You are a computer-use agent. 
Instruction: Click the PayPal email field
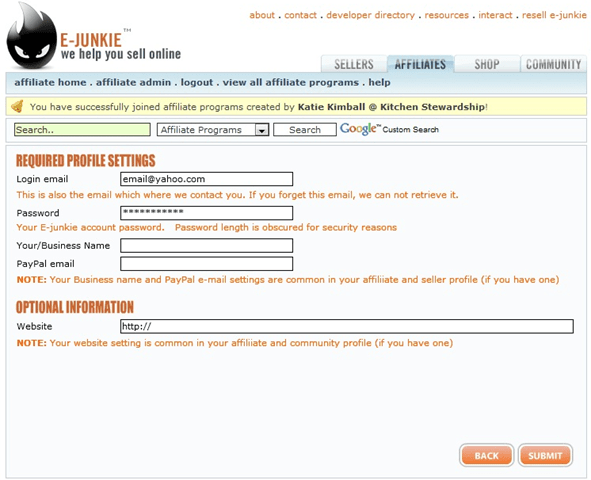[207, 264]
